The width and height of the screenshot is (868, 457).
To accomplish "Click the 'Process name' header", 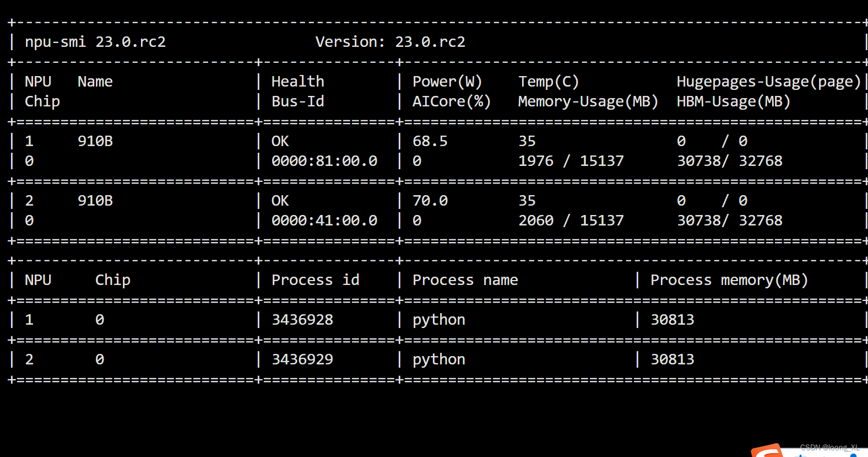I will (465, 280).
